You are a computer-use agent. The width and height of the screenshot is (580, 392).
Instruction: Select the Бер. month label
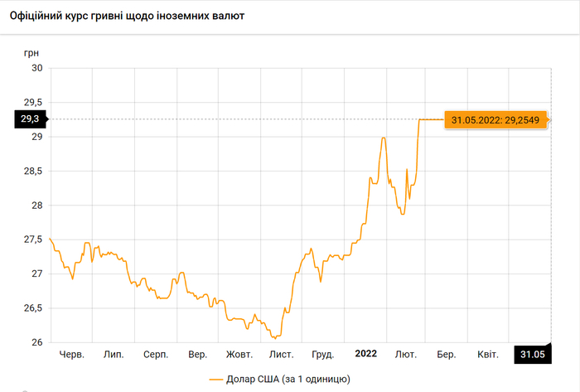[x=447, y=354]
